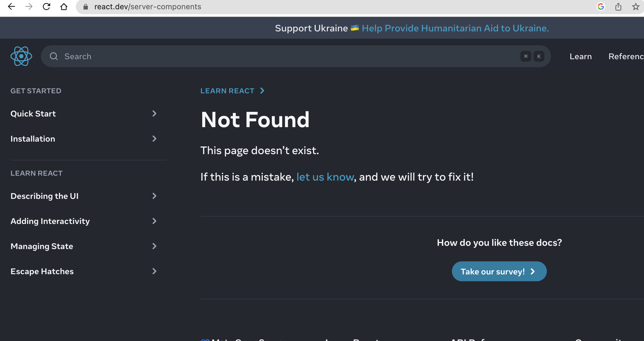
Task: Click the React logo icon
Action: point(21,56)
